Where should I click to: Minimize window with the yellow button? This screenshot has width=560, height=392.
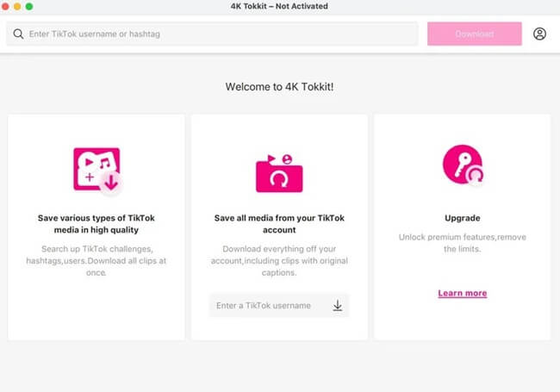(x=17, y=6)
